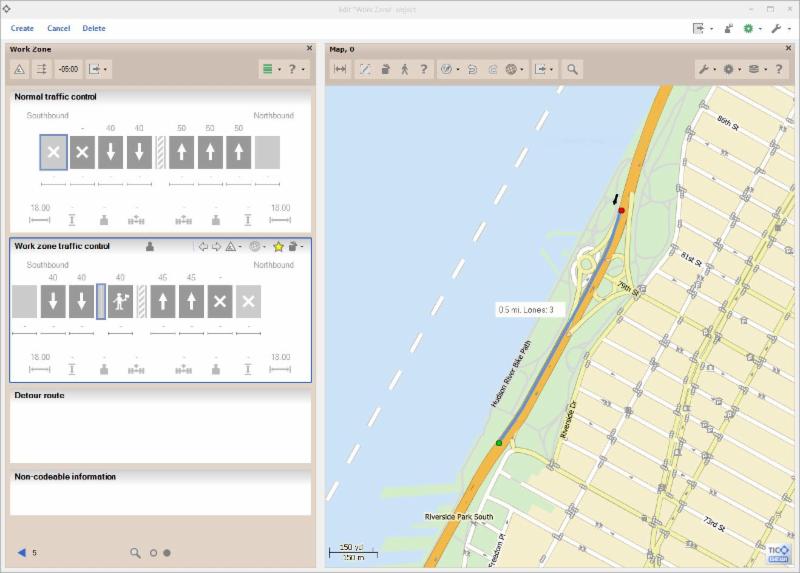Click the magnifier icon at bottom of Work Zone panel

tap(135, 552)
